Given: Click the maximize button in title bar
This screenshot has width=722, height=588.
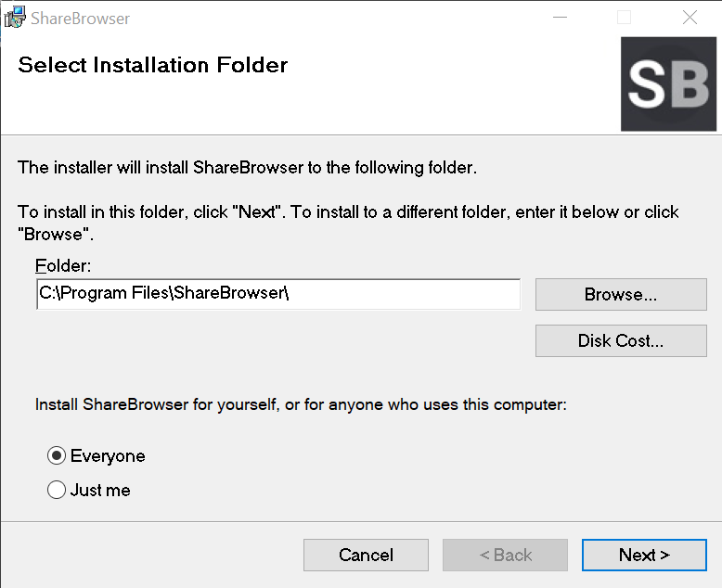Looking at the screenshot, I should click(624, 18).
